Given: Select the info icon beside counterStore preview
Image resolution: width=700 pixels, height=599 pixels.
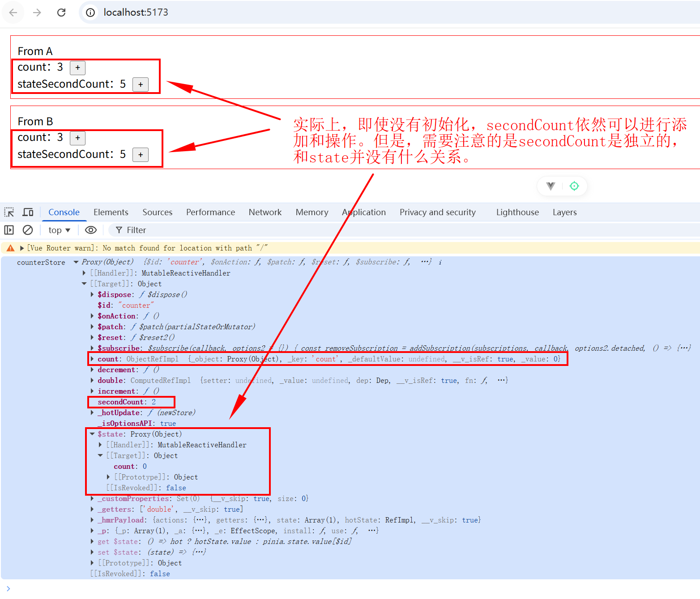Looking at the screenshot, I should click(440, 263).
